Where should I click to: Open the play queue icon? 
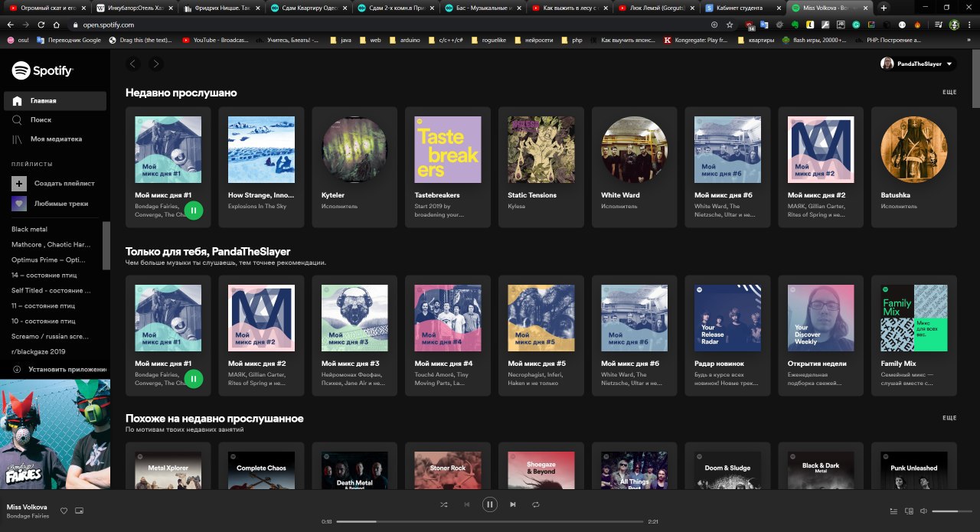[x=894, y=511]
